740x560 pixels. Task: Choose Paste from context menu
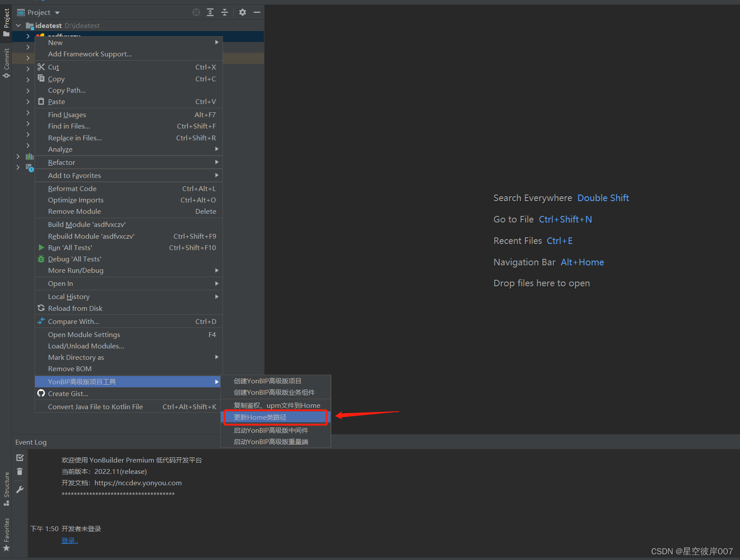coord(129,101)
